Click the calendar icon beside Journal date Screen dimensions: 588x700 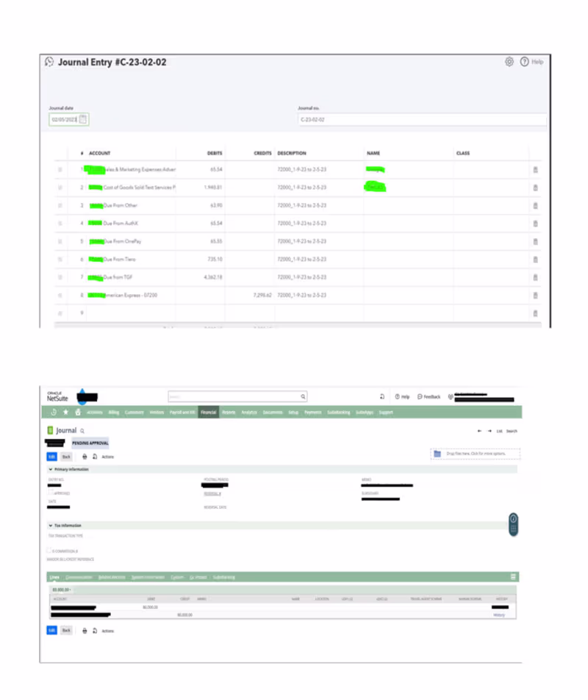83,119
